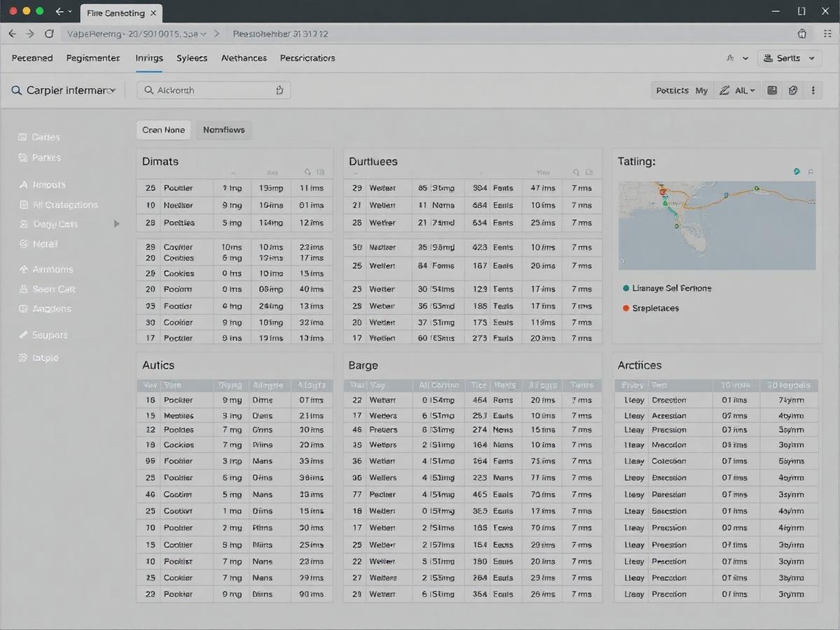840x630 pixels.
Task: Click the magnifier beside Carpier intermar
Action: (x=17, y=90)
